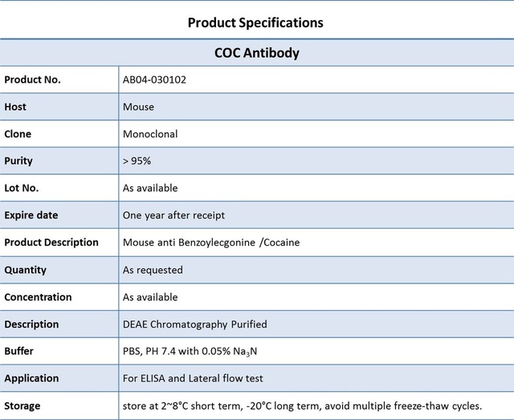Click the Concentration row label
Image resolution: width=514 pixels, height=420 pixels.
point(38,297)
